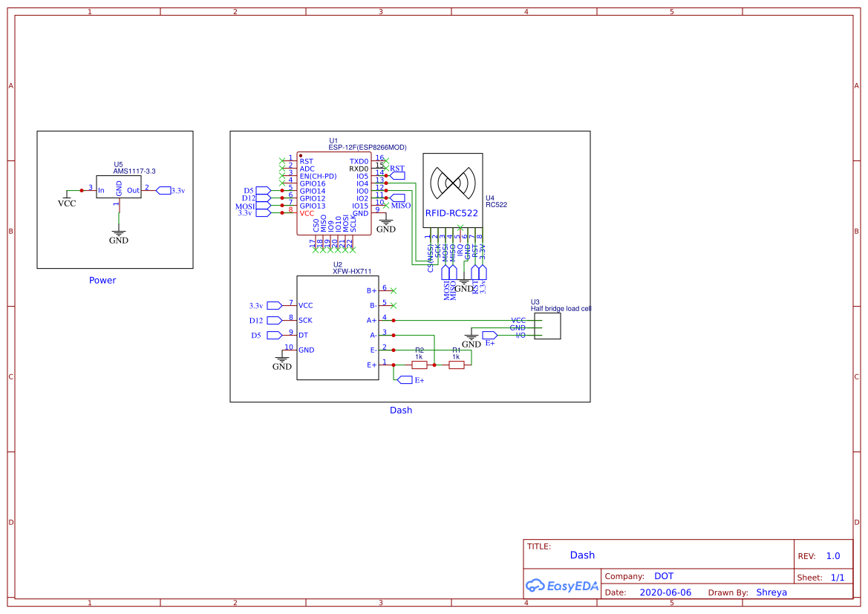This screenshot has width=868, height=614.
Task: Click the MISO net label near IO2
Action: pos(400,197)
